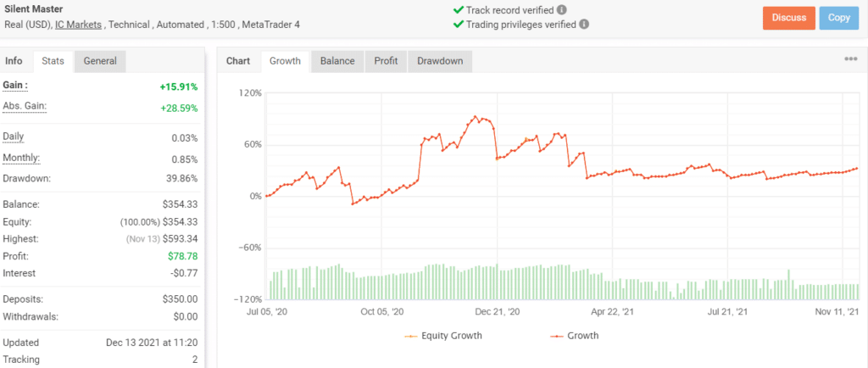Switch chart to Profit view
The width and height of the screenshot is (868, 368).
386,61
